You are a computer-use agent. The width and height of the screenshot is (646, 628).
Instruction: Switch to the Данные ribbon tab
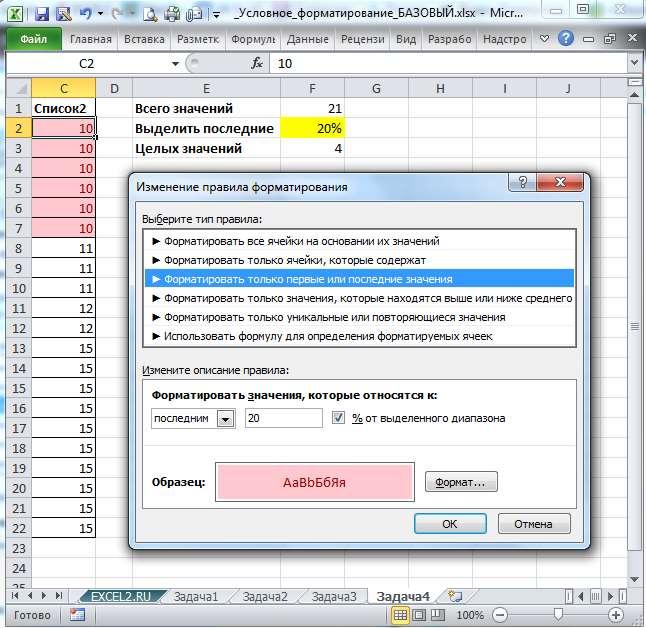pos(307,39)
